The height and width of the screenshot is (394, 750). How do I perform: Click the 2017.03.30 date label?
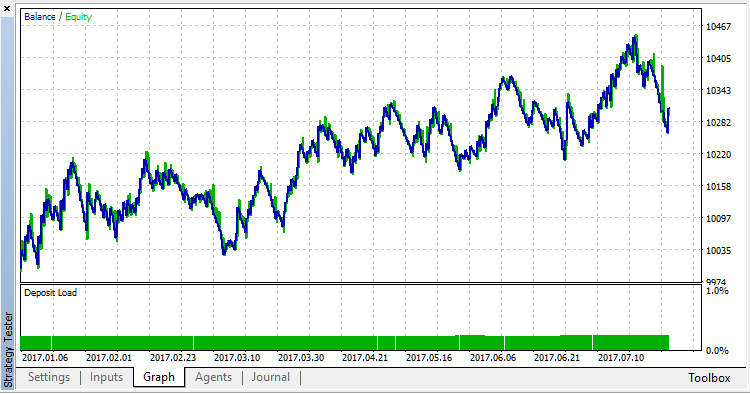tap(301, 358)
